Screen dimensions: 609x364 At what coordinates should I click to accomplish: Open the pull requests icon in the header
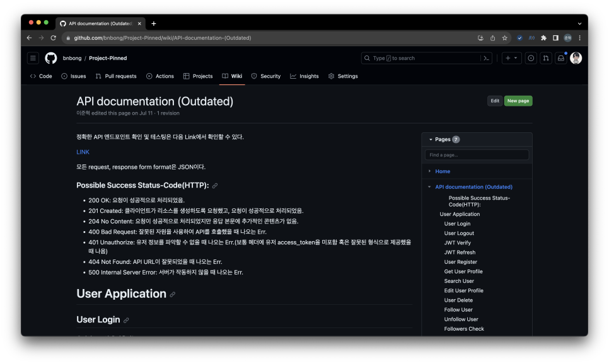pyautogui.click(x=546, y=58)
